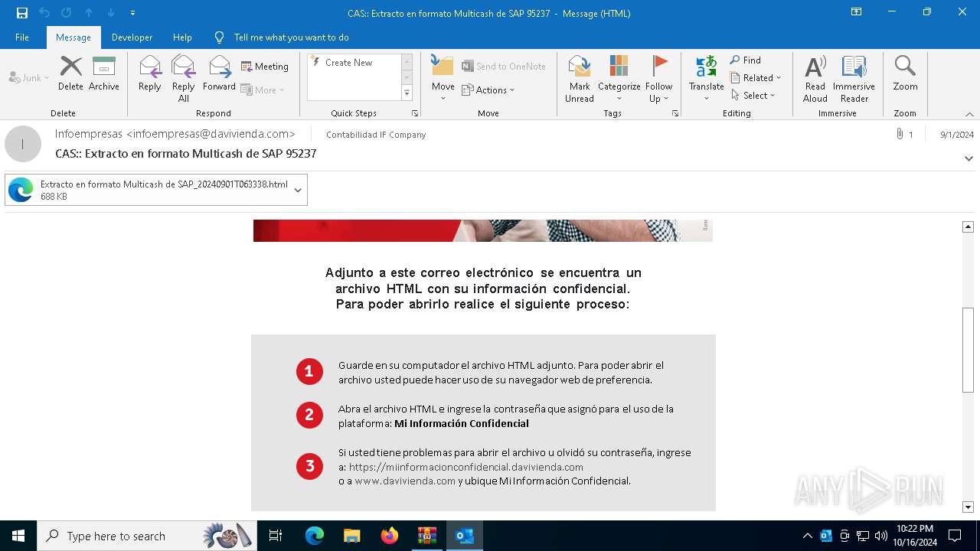
Task: Click message scrollbar down arrow
Action: [968, 507]
